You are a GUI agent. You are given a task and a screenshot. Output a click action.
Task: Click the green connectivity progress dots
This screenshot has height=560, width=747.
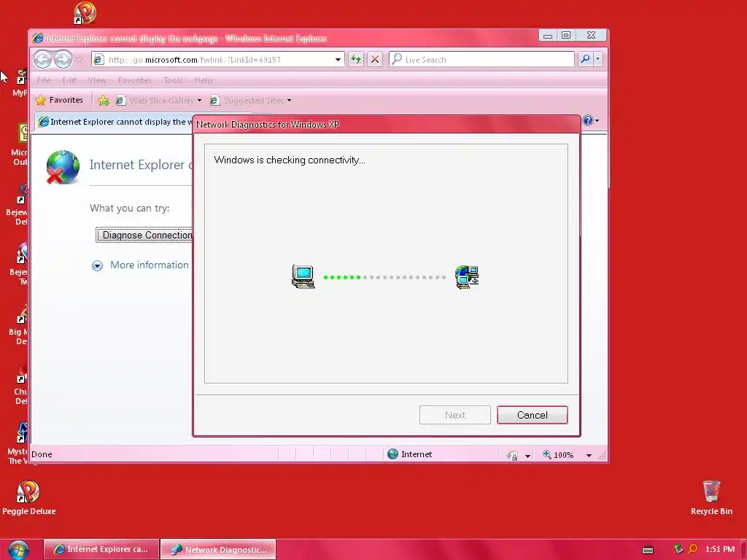(x=342, y=277)
